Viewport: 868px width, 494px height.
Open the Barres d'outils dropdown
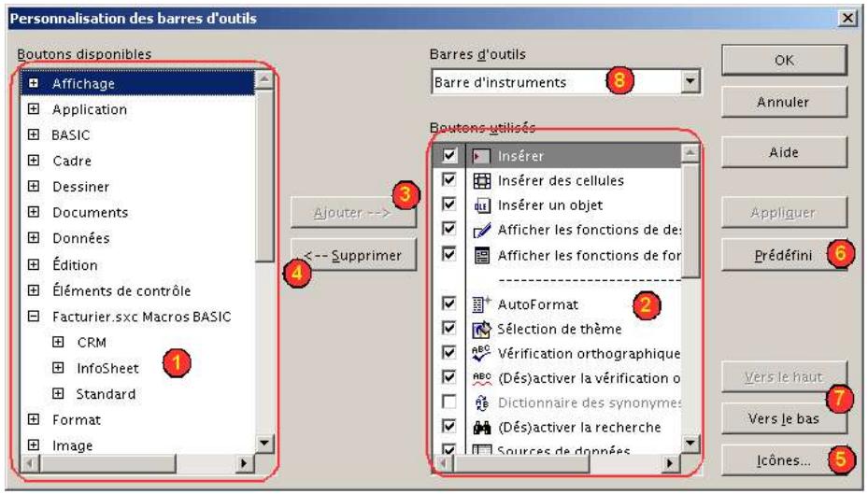690,82
